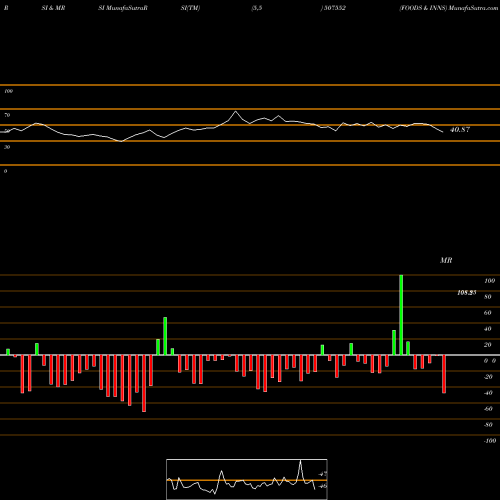Click the MR axis label -40

(488, 393)
